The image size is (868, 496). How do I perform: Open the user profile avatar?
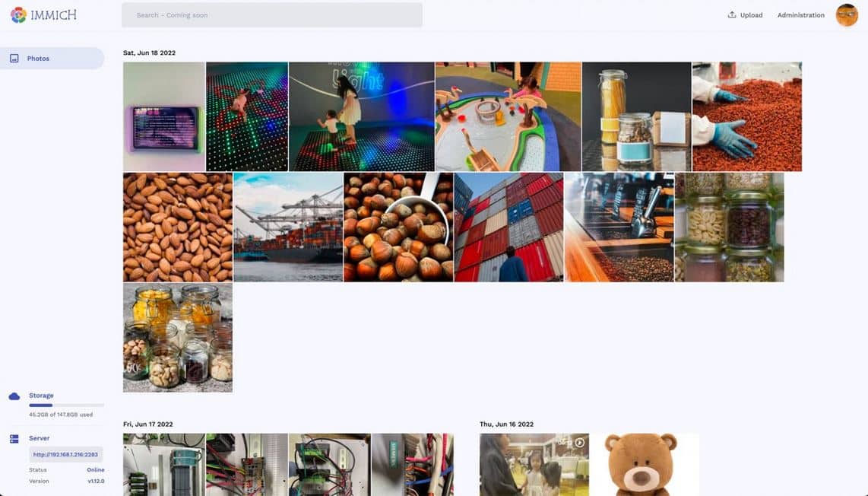tap(847, 15)
